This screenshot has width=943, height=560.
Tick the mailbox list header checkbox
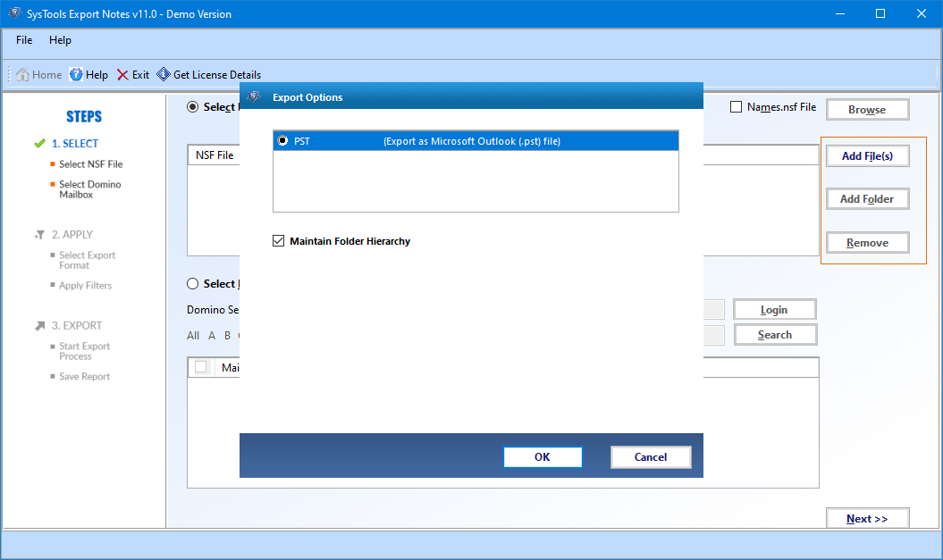click(201, 366)
